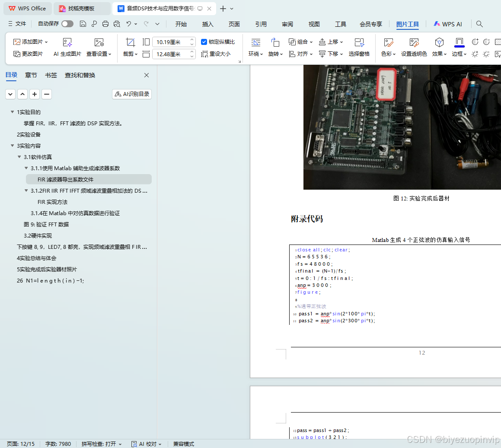Click the 边框 border outline icon
Image resolution: width=501 pixels, height=448 pixels.
point(459,42)
